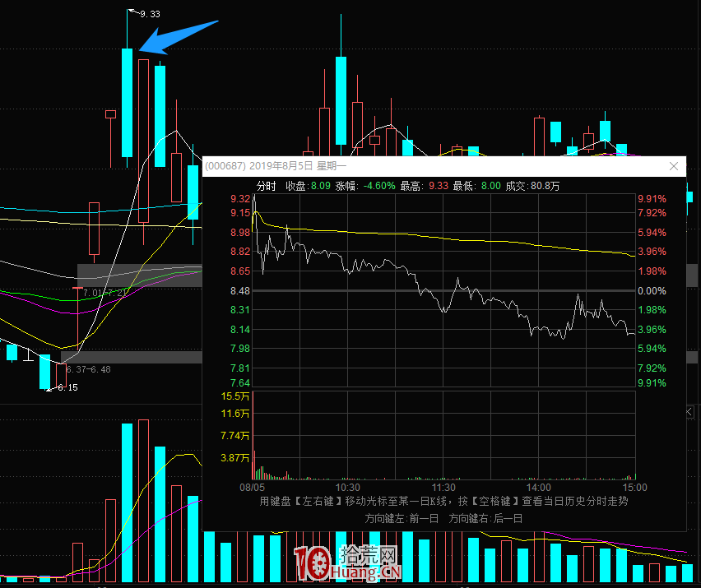Select the tall cyan candle under the 9.33 marker
Viewport: 701px width, 588px height.
click(x=127, y=102)
